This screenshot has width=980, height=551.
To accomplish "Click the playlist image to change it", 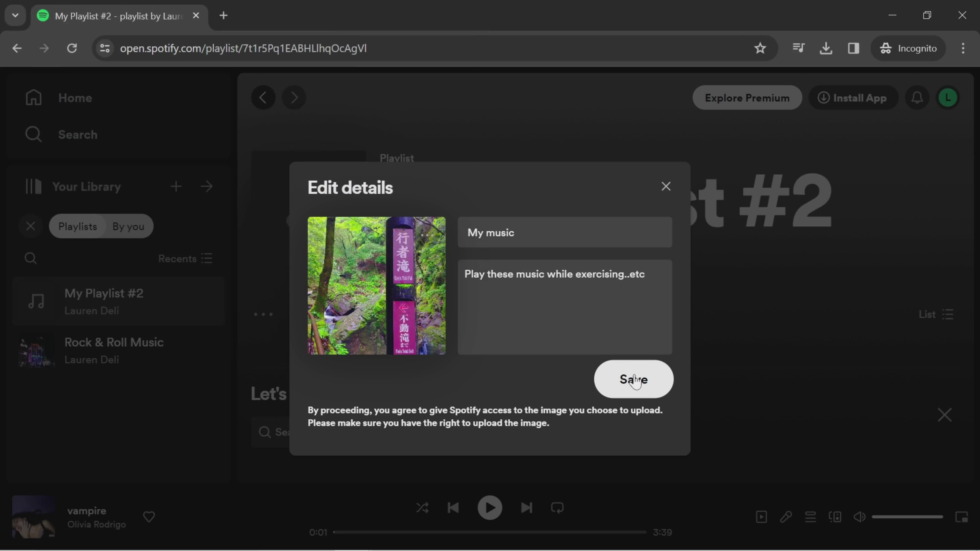I will 377,285.
